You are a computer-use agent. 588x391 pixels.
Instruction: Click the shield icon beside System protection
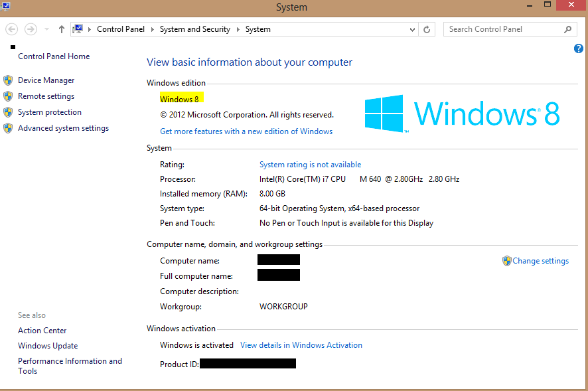[x=7, y=112]
